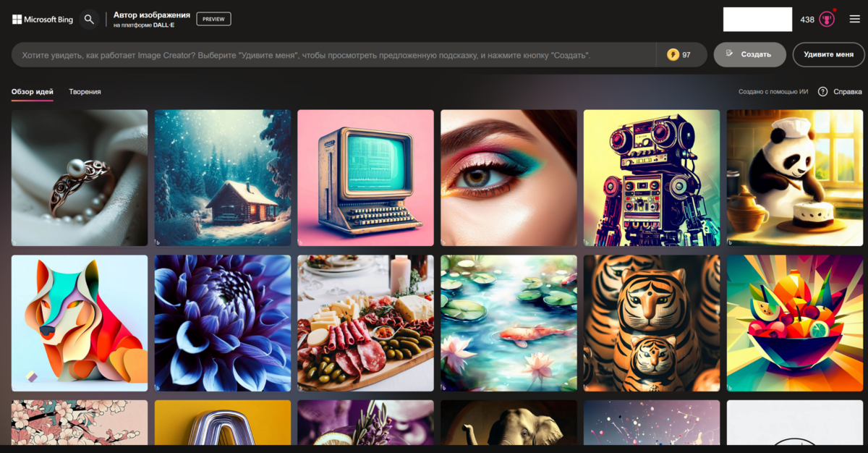The height and width of the screenshot is (453, 868).
Task: Click the Создать button
Action: (x=749, y=54)
